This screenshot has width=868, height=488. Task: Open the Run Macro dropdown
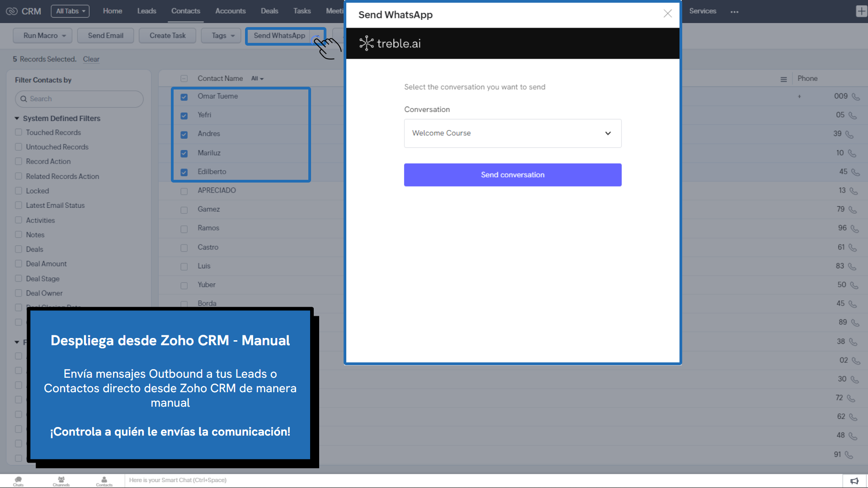(42, 36)
